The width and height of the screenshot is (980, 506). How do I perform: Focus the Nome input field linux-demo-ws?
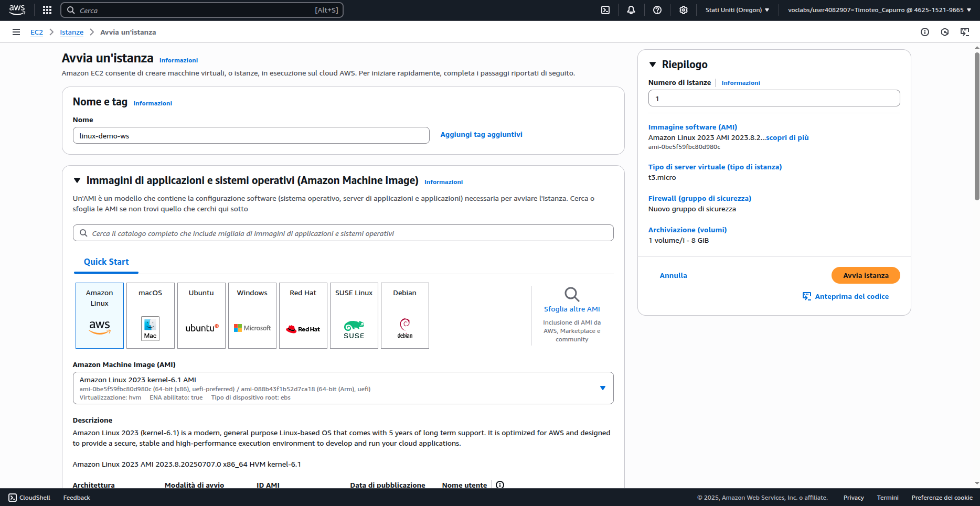click(x=251, y=135)
